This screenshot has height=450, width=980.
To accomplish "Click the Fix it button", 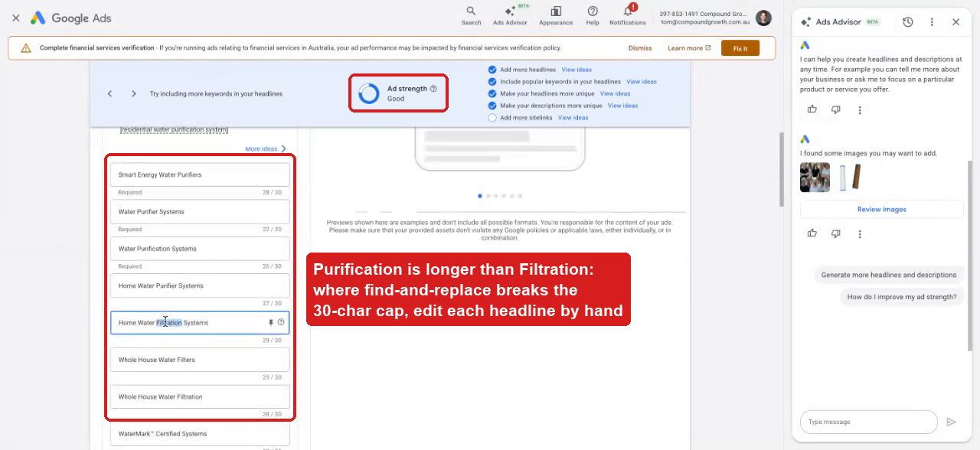I will pyautogui.click(x=740, y=48).
